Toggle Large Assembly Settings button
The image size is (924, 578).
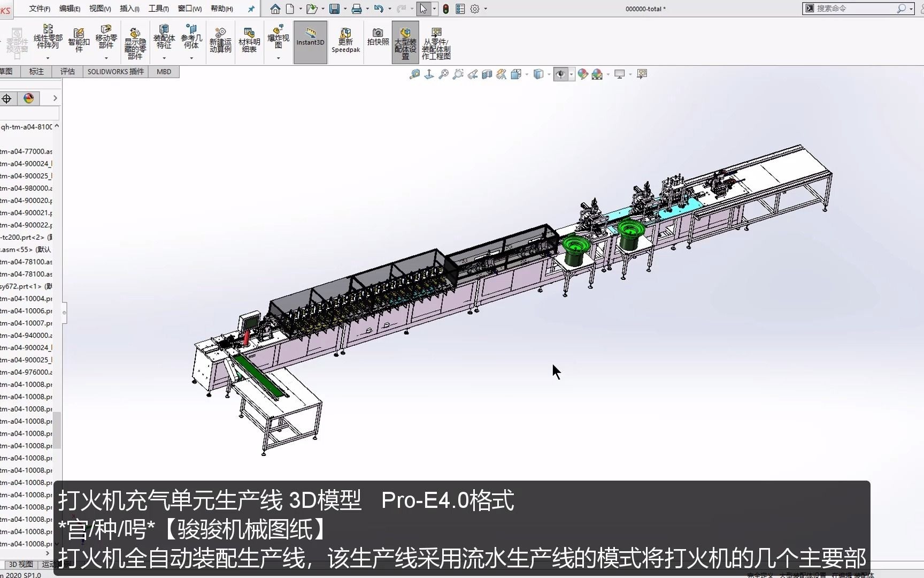[405, 42]
